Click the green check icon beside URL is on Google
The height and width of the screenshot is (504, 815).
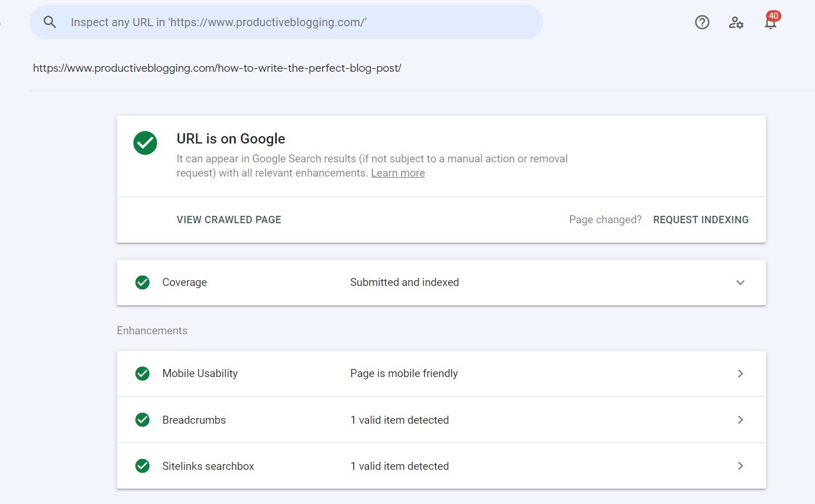[x=145, y=143]
